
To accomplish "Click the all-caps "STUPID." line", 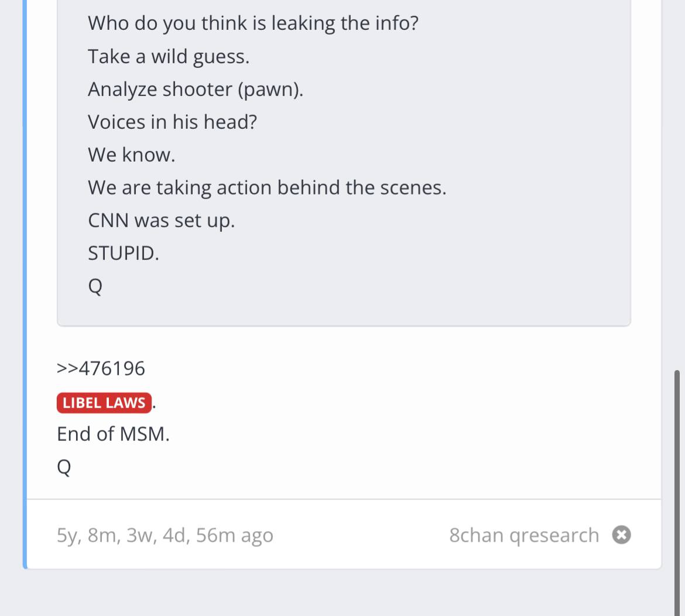I will pyautogui.click(x=124, y=253).
